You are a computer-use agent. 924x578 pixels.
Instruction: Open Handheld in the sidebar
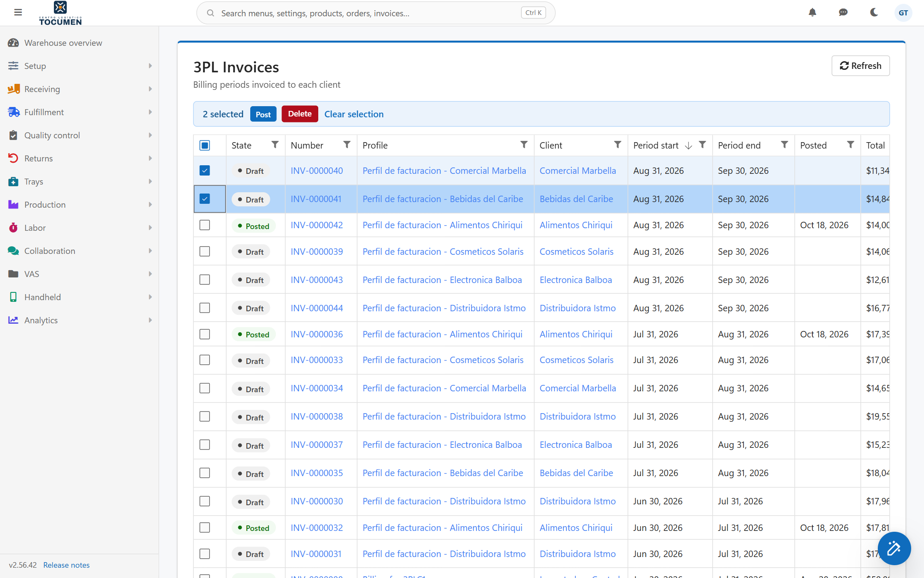coord(80,297)
